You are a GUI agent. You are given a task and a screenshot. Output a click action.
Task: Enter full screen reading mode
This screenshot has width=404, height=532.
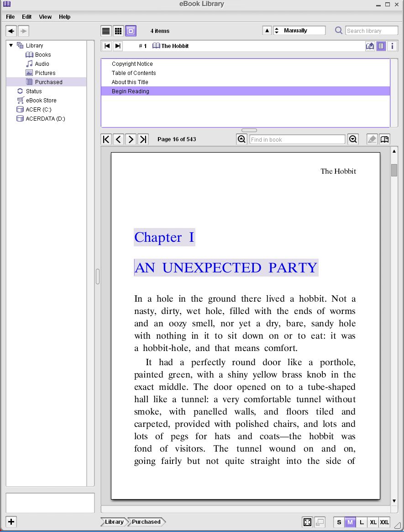(x=307, y=522)
